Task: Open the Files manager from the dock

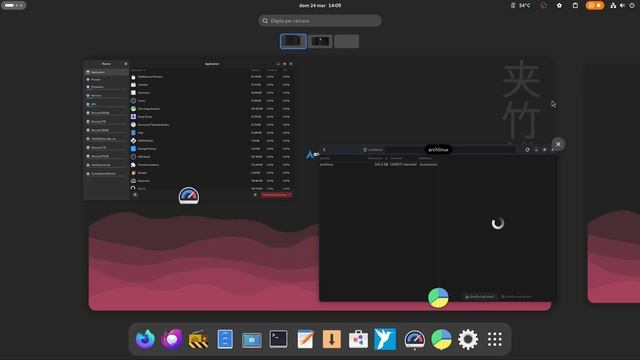Action: pyautogui.click(x=225, y=339)
